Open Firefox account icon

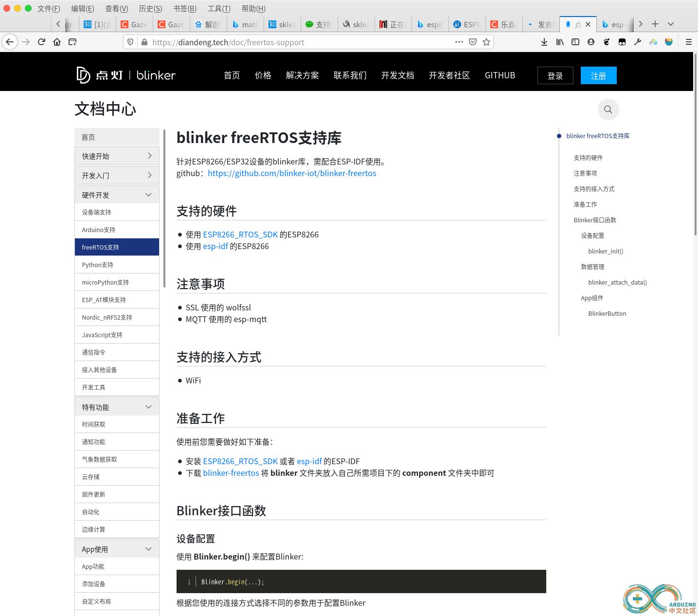tap(591, 42)
